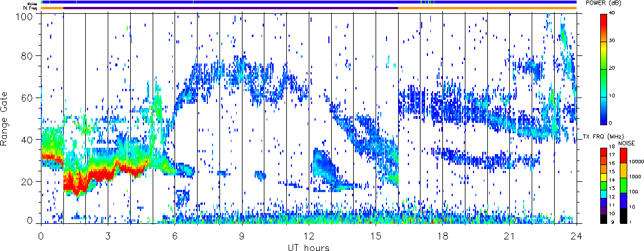Click the purple section of TX Freq strip
Image resolution: width=644 pixels, height=251 pixels.
pyautogui.click(x=231, y=8)
